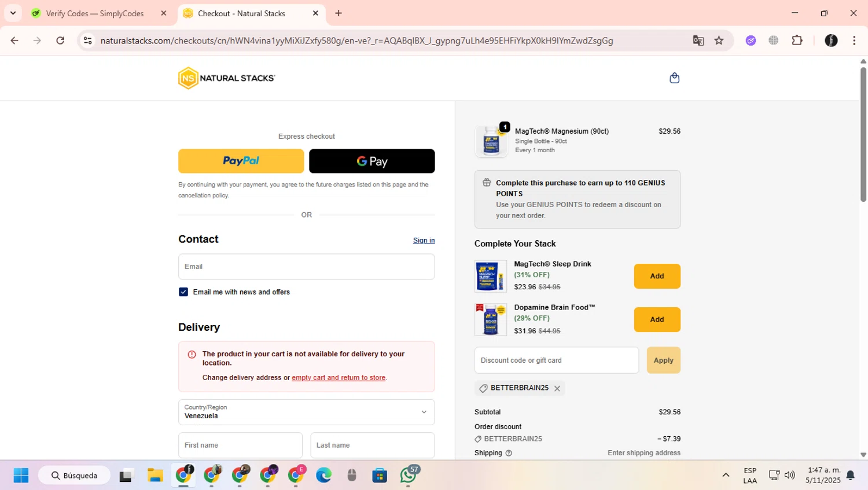Click the error alert icon in Delivery
This screenshot has height=490, width=868.
point(192,355)
